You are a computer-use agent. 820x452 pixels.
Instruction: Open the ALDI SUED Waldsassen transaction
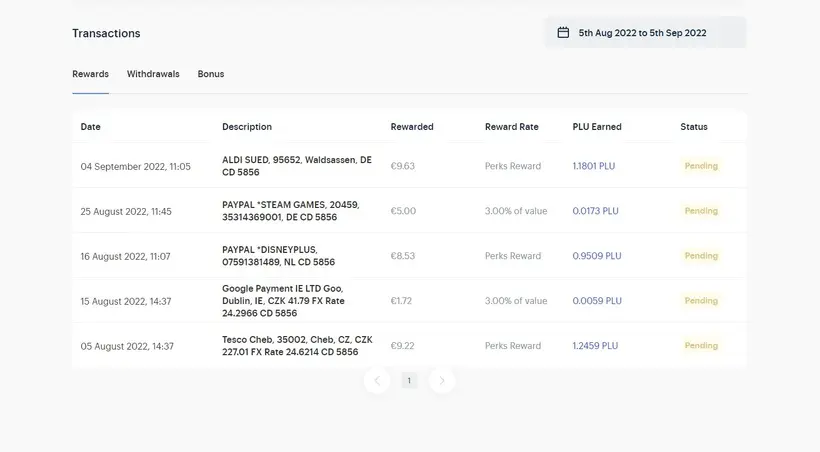point(409,166)
